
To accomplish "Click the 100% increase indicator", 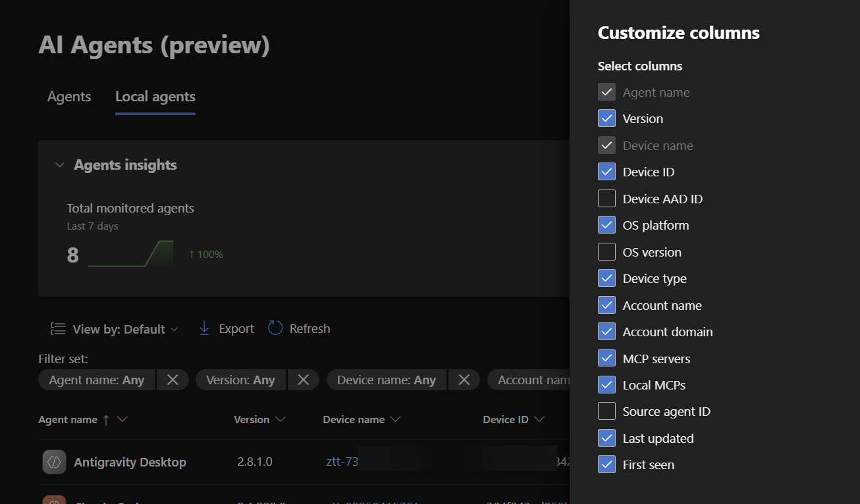I will [206, 254].
